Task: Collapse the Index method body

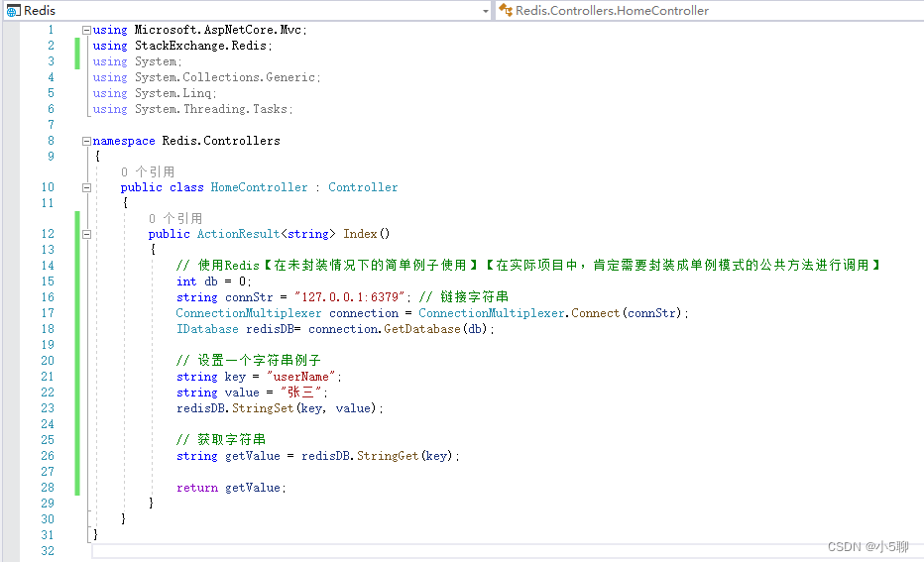Action: click(86, 235)
